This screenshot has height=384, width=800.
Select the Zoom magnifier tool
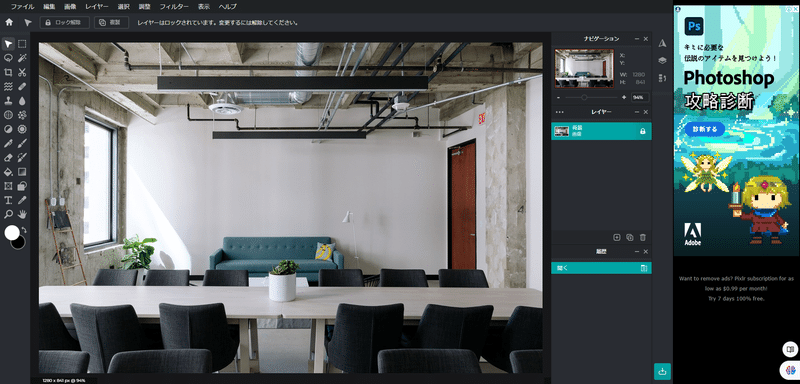[x=8, y=214]
